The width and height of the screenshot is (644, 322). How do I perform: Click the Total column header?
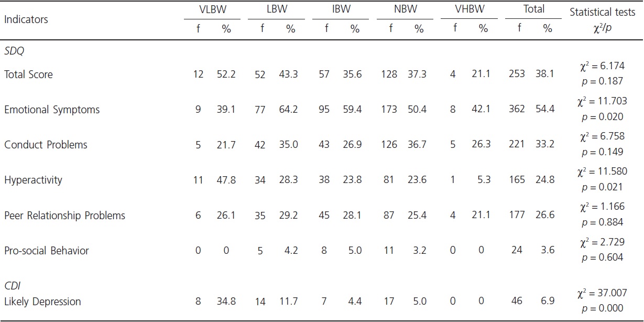point(534,9)
